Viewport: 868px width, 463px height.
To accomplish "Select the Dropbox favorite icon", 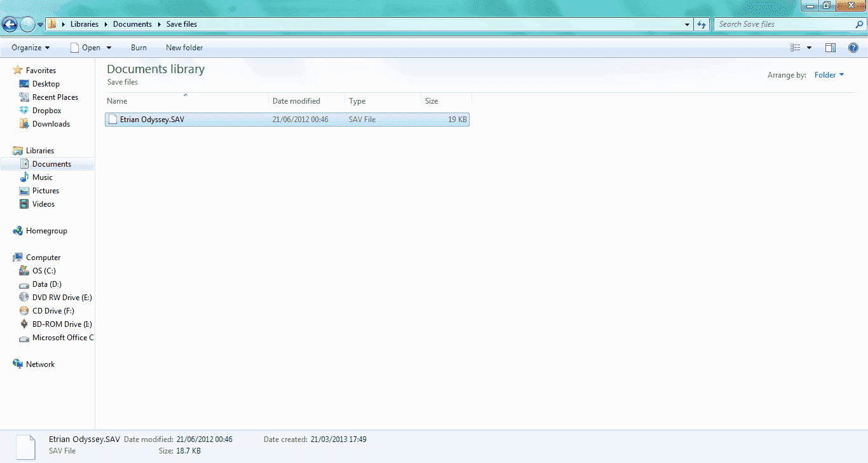I will click(x=24, y=111).
